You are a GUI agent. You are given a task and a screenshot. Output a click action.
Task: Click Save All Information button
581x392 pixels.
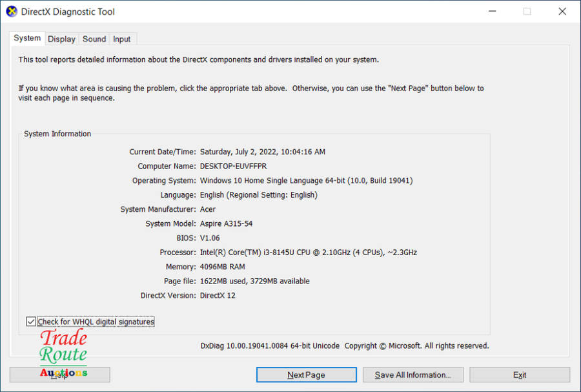(413, 375)
